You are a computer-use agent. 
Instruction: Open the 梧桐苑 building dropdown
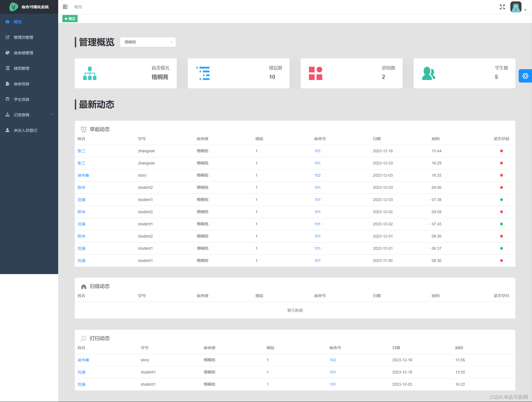tap(148, 42)
